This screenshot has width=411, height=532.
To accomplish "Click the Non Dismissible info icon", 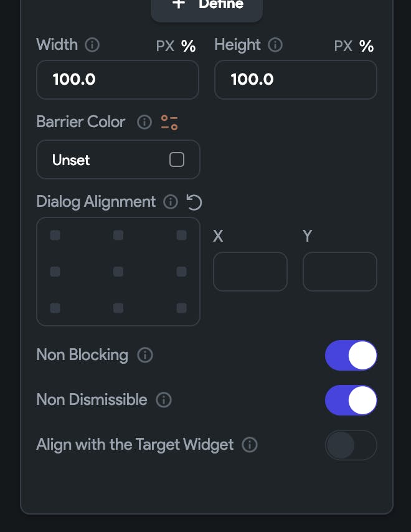I will click(164, 400).
